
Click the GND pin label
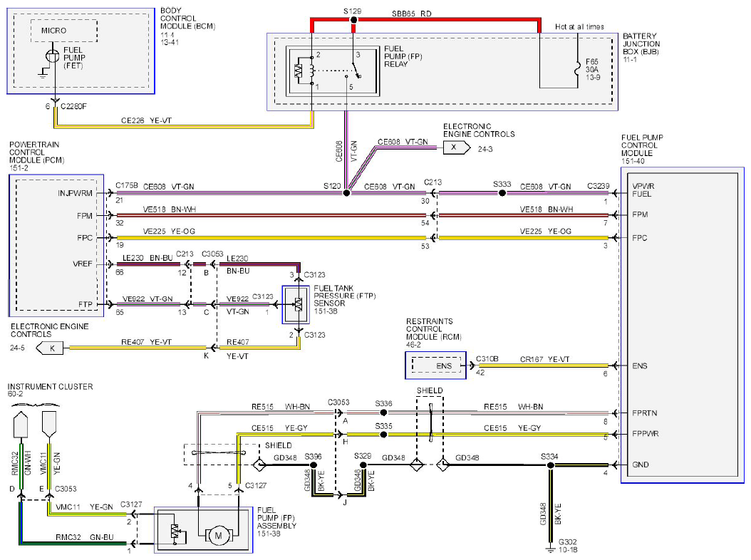(641, 465)
